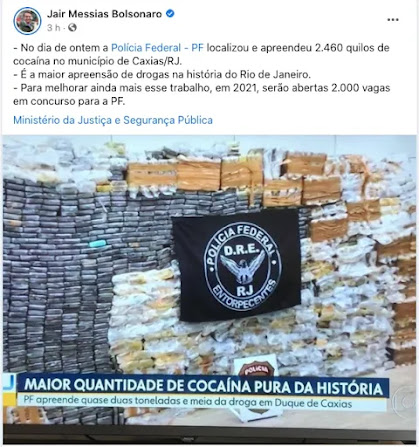
Task: Click the Globo logo watermark in photo
Action: [x=402, y=400]
